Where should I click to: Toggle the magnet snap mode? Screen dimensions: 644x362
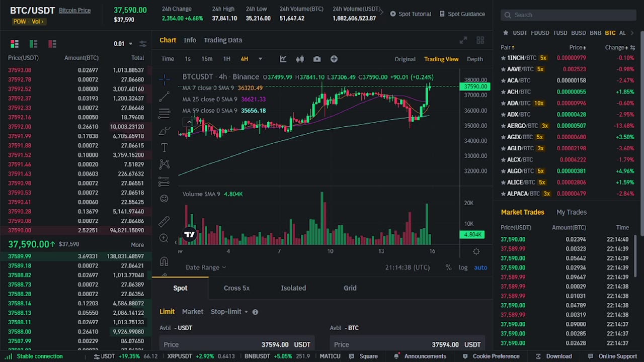click(164, 261)
